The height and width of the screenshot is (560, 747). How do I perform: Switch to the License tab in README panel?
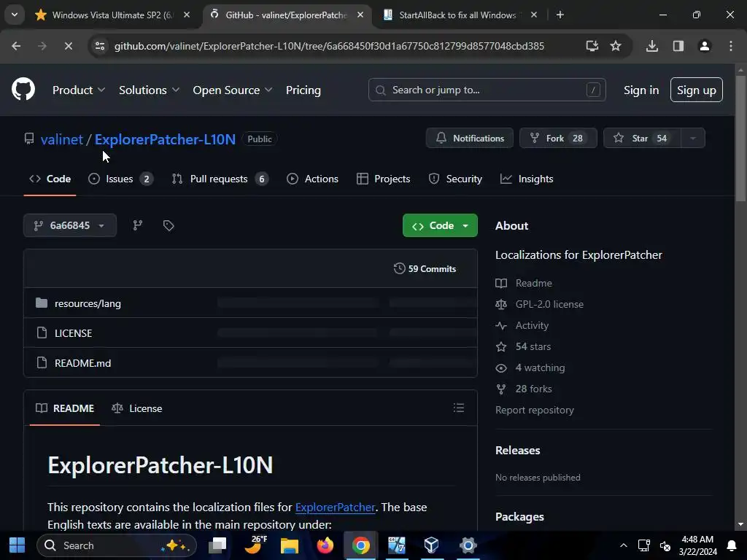(136, 408)
